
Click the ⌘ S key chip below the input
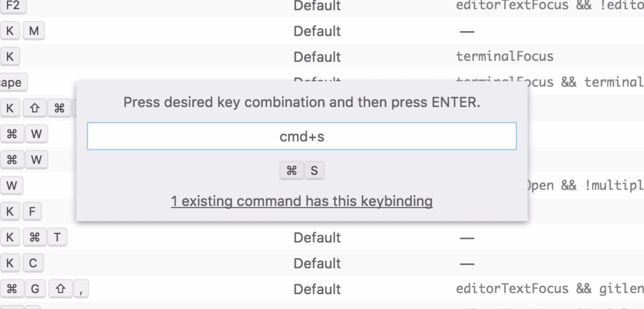[x=302, y=170]
